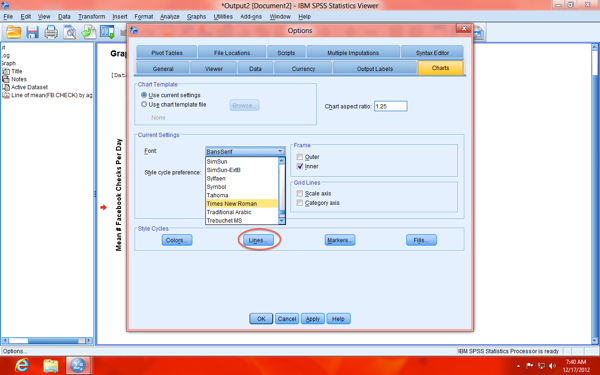The height and width of the screenshot is (375, 600).
Task: Open the Analyze menu
Action: (170, 16)
